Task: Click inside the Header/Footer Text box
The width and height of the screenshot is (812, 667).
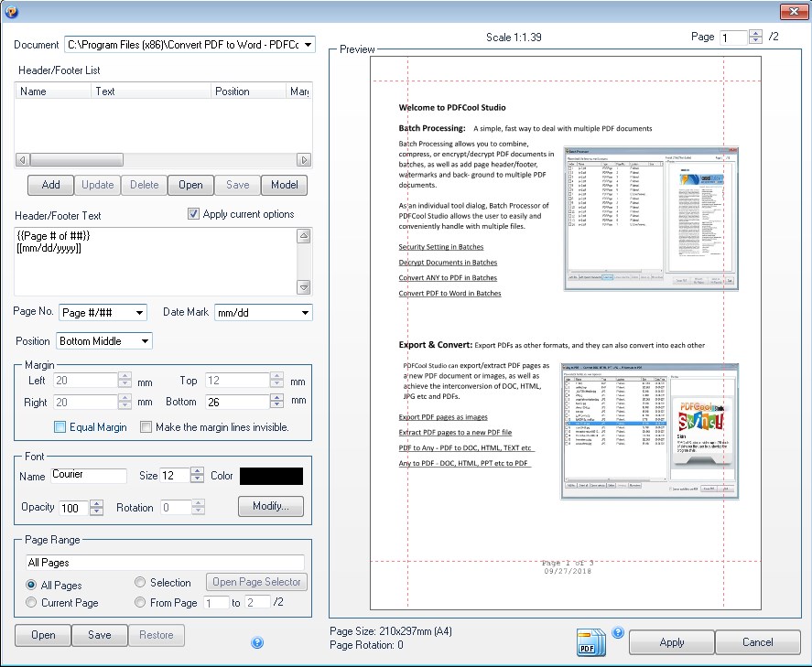Action: (x=156, y=262)
